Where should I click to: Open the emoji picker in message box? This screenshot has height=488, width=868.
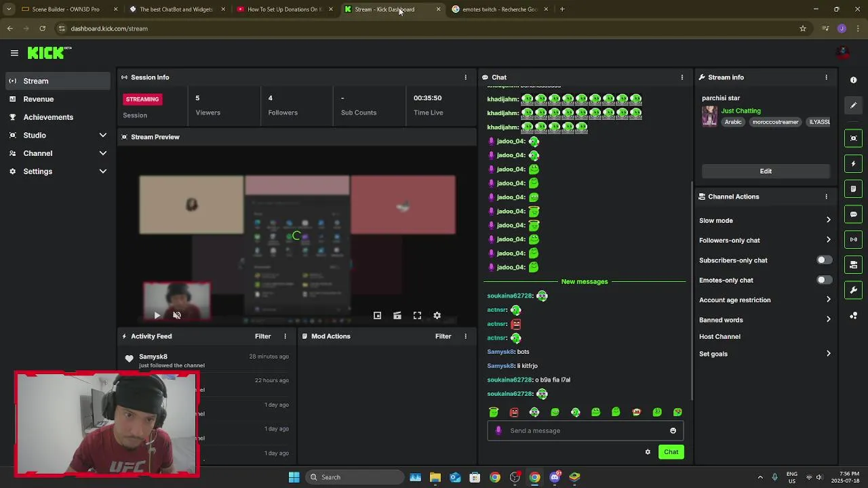[x=673, y=430]
